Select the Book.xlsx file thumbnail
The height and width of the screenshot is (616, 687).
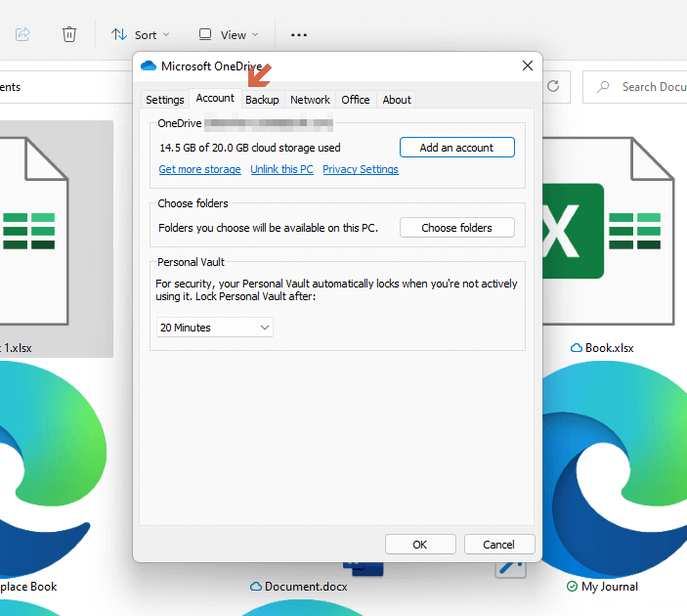click(x=608, y=231)
